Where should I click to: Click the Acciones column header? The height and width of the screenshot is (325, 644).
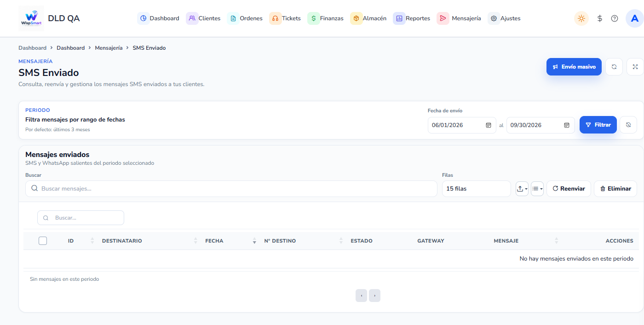tap(619, 241)
